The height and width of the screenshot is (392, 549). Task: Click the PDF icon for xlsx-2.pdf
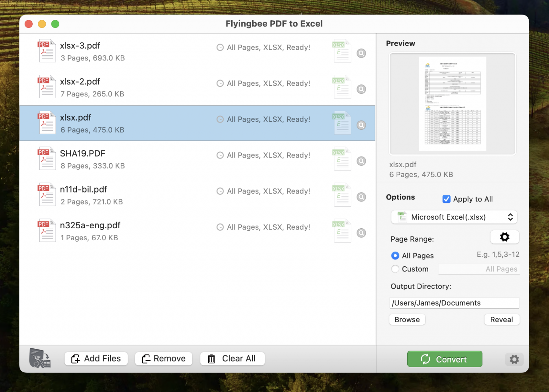pos(47,87)
